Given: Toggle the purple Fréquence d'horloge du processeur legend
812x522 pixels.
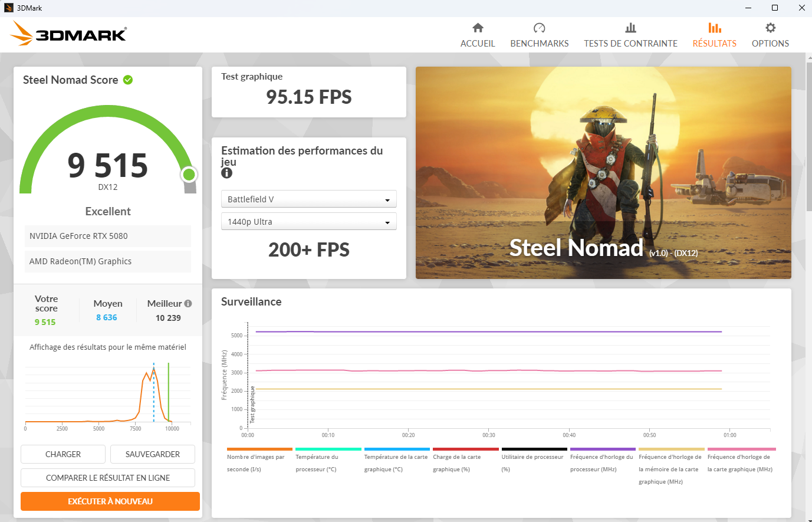Looking at the screenshot, I should (603, 459).
